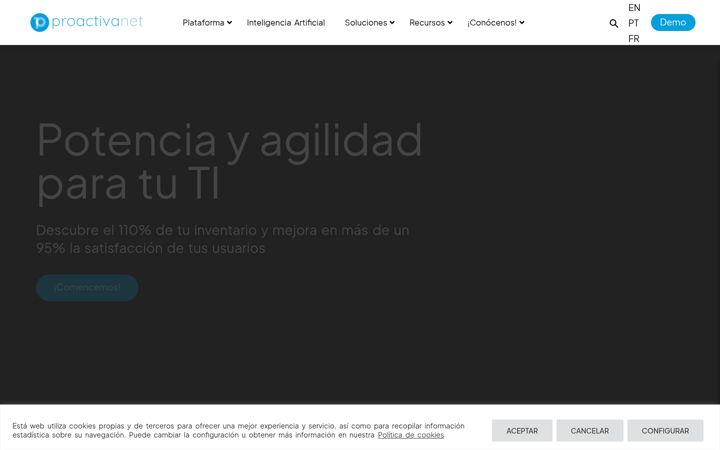Expand the Recursos dropdown menu
The width and height of the screenshot is (720, 450).
point(431,22)
